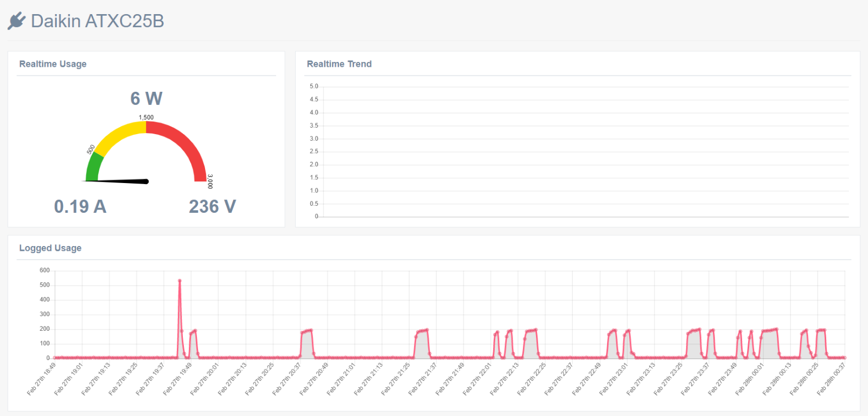
Task: Click the Feb 28th 00:37 axis label
Action: pos(832,379)
